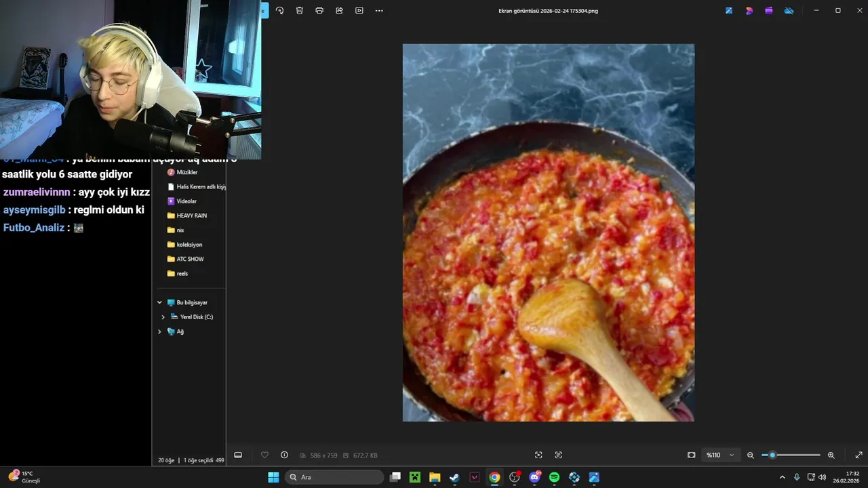Open the Windows Start menu
This screenshot has width=868, height=488.
pyautogui.click(x=273, y=477)
